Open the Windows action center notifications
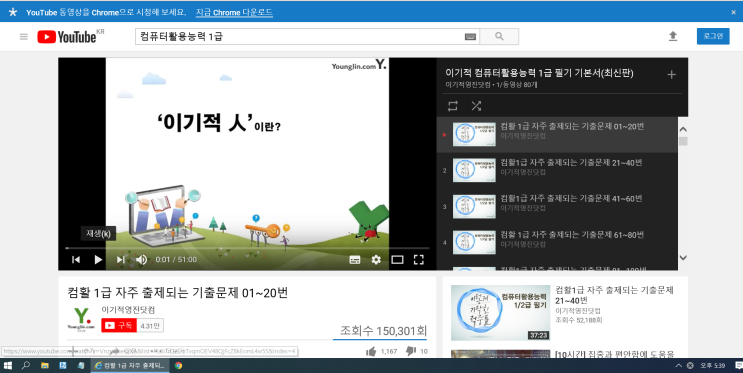The image size is (743, 373). point(738,365)
